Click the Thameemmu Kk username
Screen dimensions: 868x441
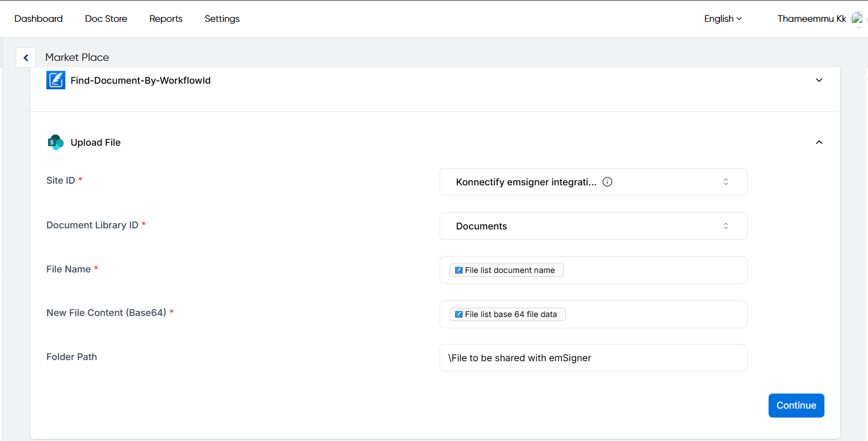[812, 19]
